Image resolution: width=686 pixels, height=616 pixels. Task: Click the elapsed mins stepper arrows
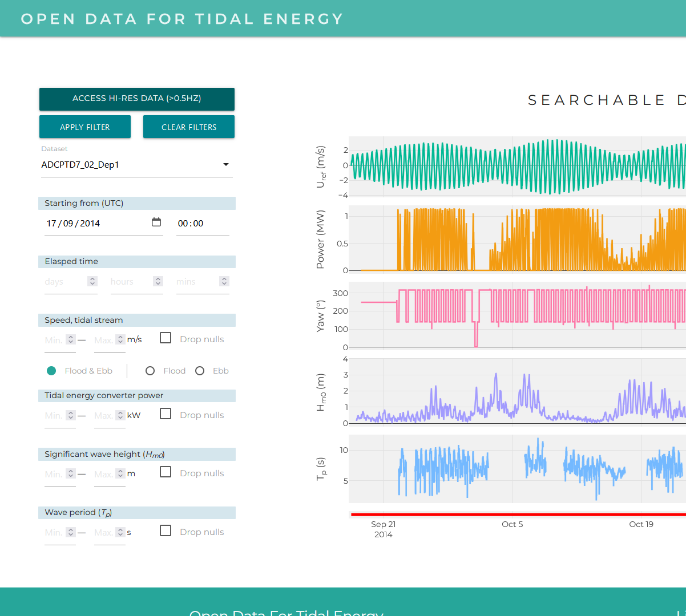pos(224,281)
